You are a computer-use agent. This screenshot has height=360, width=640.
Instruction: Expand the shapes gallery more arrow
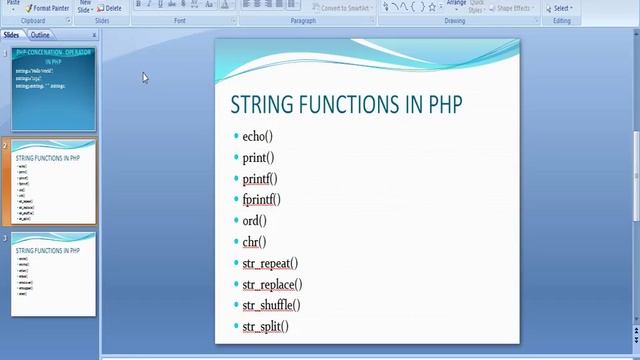pos(441,7)
